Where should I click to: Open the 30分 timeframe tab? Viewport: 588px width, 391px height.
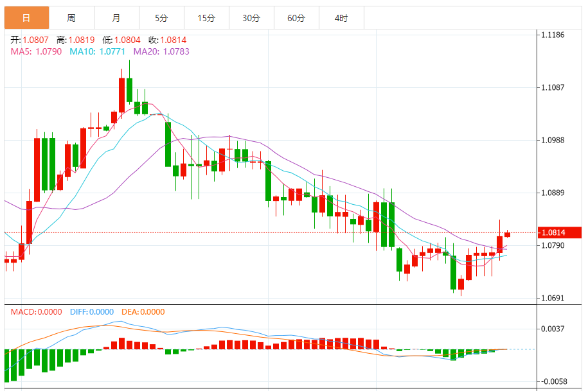tap(252, 17)
